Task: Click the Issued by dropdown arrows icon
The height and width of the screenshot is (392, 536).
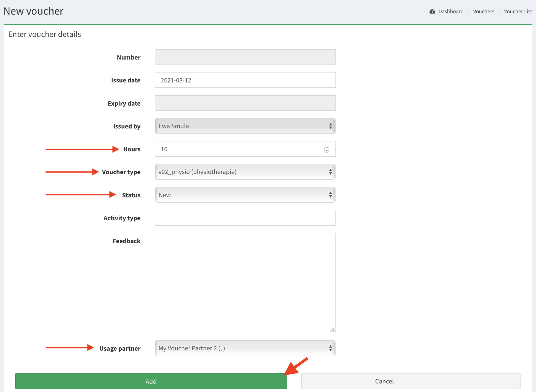Action: [330, 126]
